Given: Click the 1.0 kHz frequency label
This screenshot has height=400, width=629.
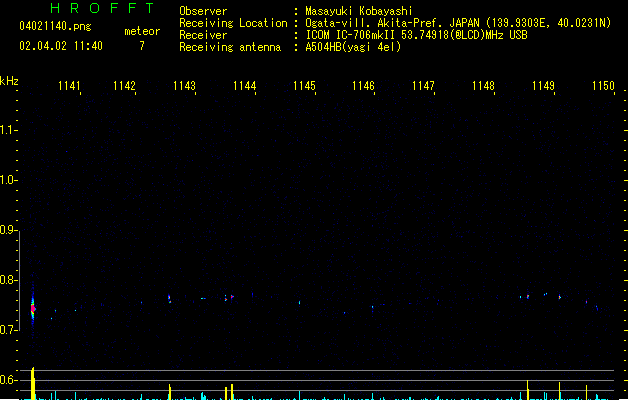Looking at the screenshot, I should [7, 180].
